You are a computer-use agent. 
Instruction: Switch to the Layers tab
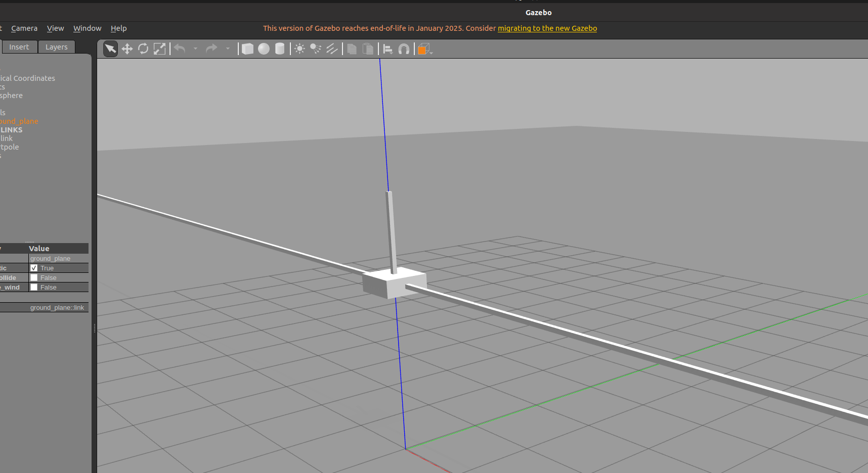[x=56, y=47]
